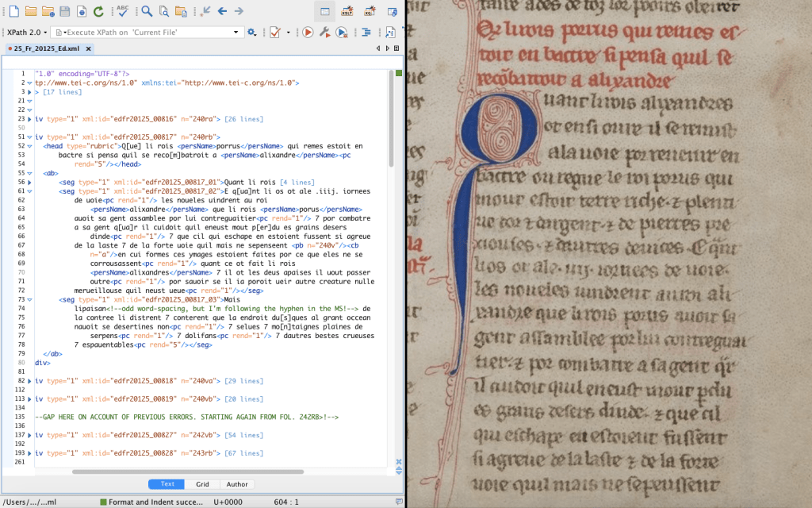Expand the folded section at line 23
The image size is (812, 508).
point(29,119)
